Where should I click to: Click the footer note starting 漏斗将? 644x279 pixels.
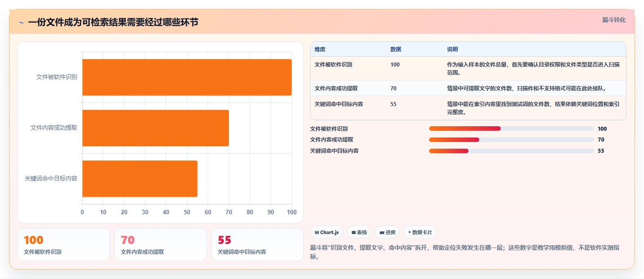click(x=465, y=252)
